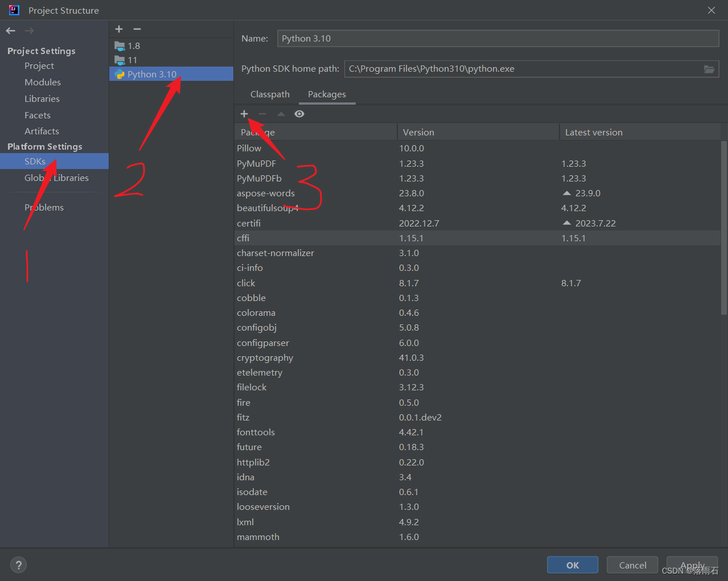Uninstall a package using the minus icon

tap(262, 114)
